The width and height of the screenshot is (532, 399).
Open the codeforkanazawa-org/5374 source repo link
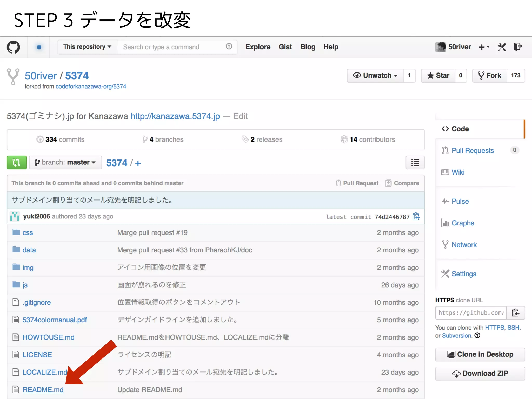91,87
